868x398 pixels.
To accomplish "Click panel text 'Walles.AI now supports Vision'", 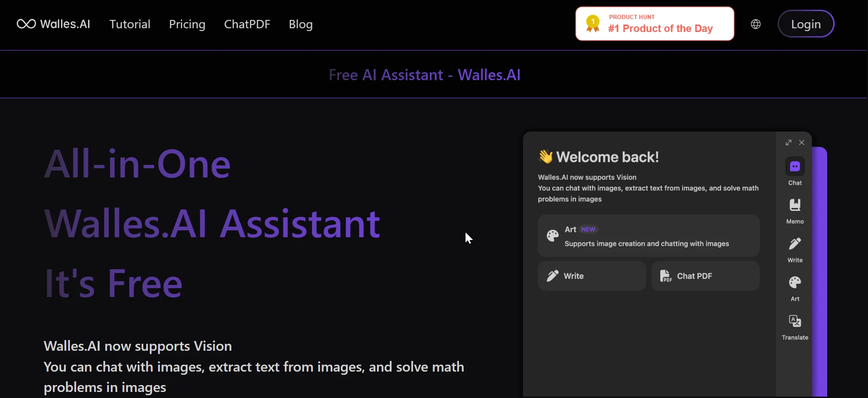I will [x=587, y=177].
